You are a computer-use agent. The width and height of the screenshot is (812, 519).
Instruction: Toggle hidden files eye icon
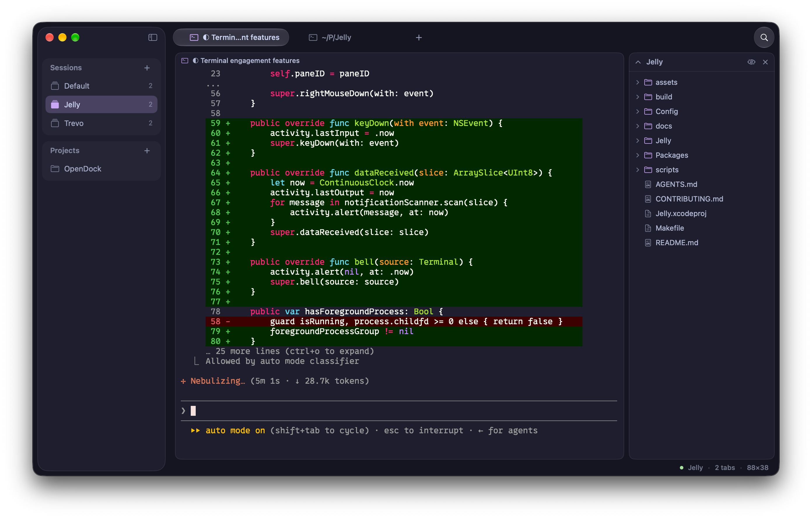click(751, 62)
